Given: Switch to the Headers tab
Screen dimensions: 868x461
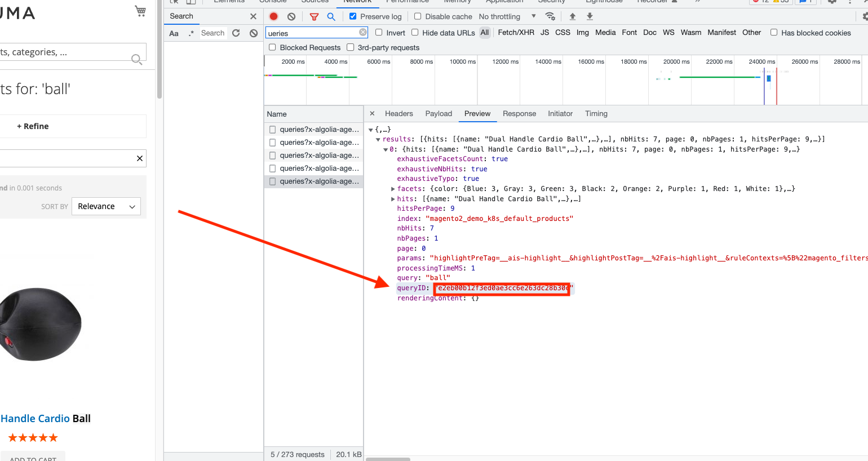Looking at the screenshot, I should 399,113.
